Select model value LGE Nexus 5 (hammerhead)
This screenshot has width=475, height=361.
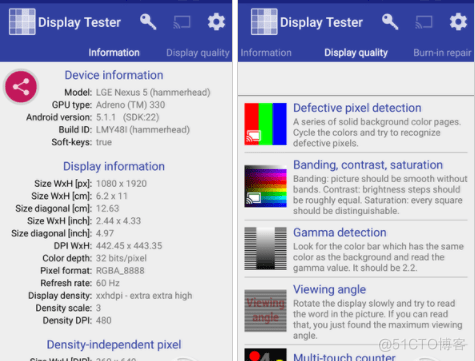153,92
